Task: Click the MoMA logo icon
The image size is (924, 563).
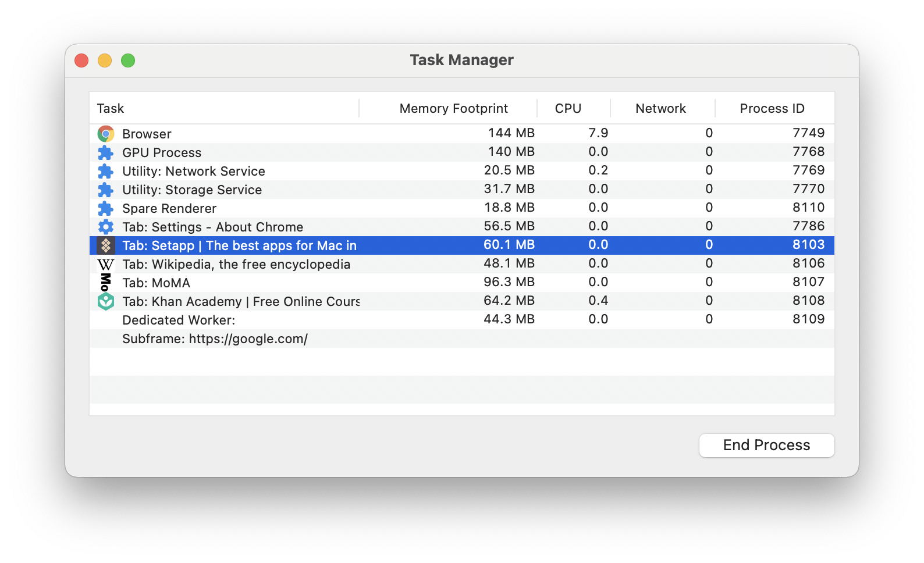Action: pyautogui.click(x=105, y=283)
